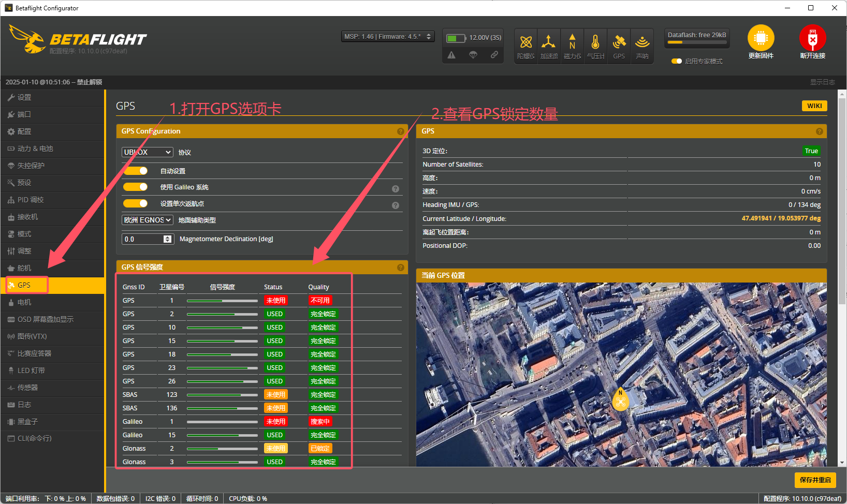847x504 pixels.
Task: Click the magnetometer sensor icon
Action: (572, 42)
